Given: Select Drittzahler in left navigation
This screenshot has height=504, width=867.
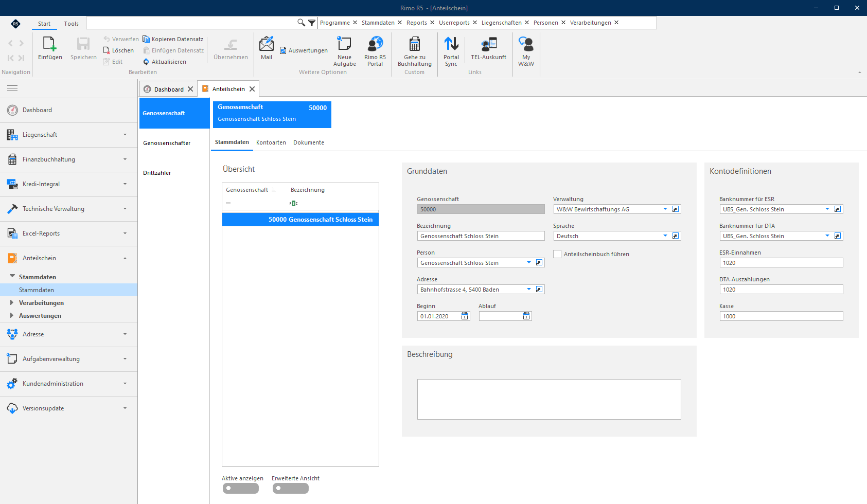Looking at the screenshot, I should pos(157,173).
